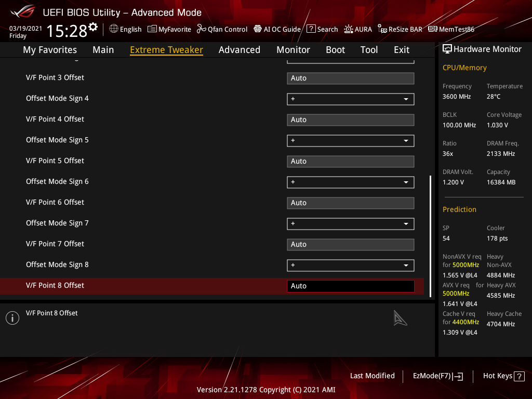Viewport: 532px width, 399px height.
Task: Switch to the Main tab
Action: tap(103, 50)
